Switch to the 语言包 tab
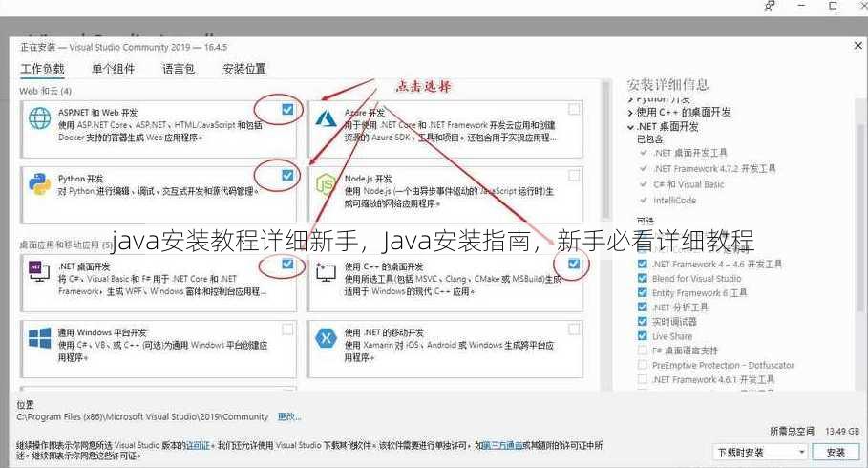 point(179,69)
